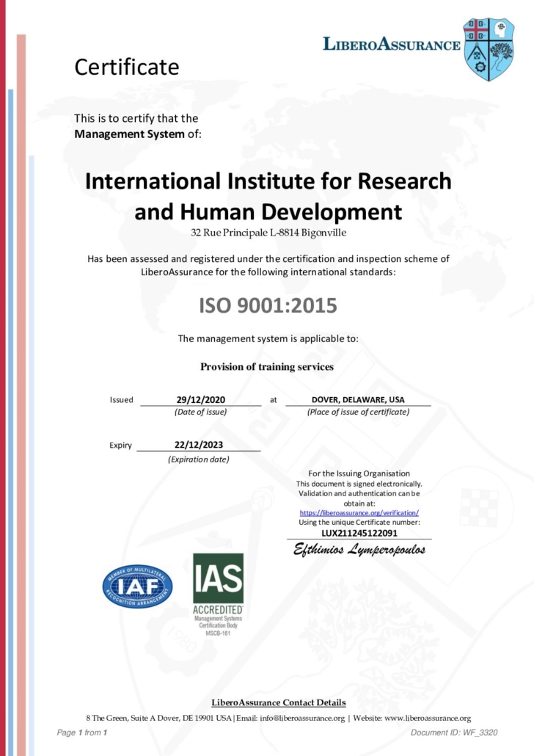
Task: Click the LiberoAssurance Contact Details heading
Action: coord(279,702)
